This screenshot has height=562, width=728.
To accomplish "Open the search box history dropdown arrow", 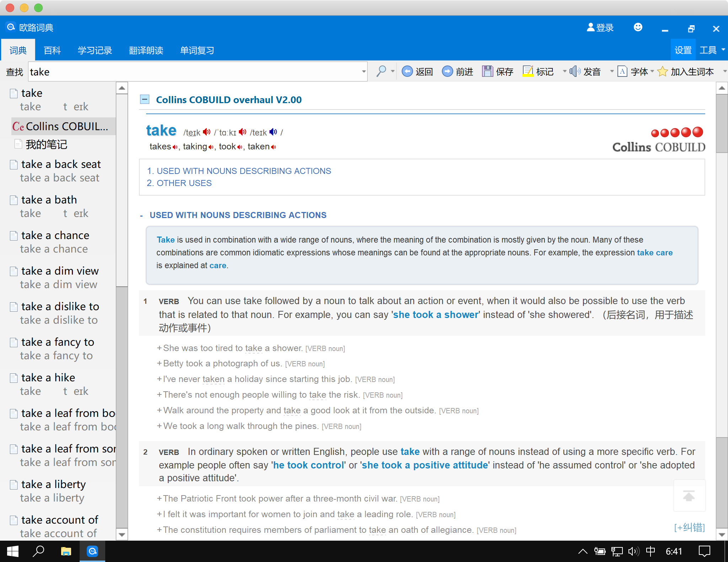I will tap(364, 71).
